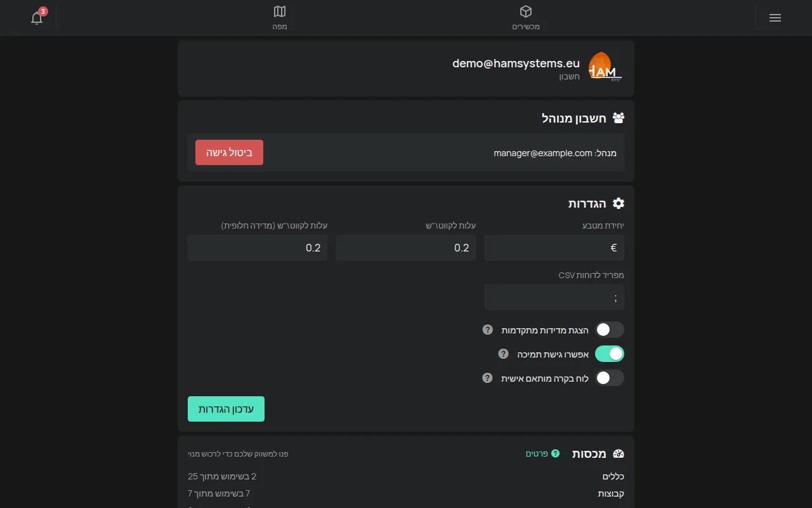
Task: Go to the מפה tab
Action: [x=280, y=18]
